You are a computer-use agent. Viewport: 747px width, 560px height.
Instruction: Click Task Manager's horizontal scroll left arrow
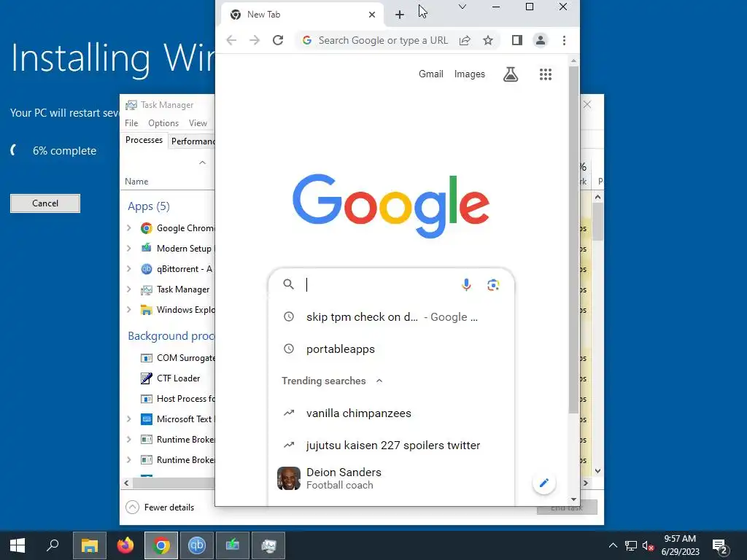pos(126,483)
